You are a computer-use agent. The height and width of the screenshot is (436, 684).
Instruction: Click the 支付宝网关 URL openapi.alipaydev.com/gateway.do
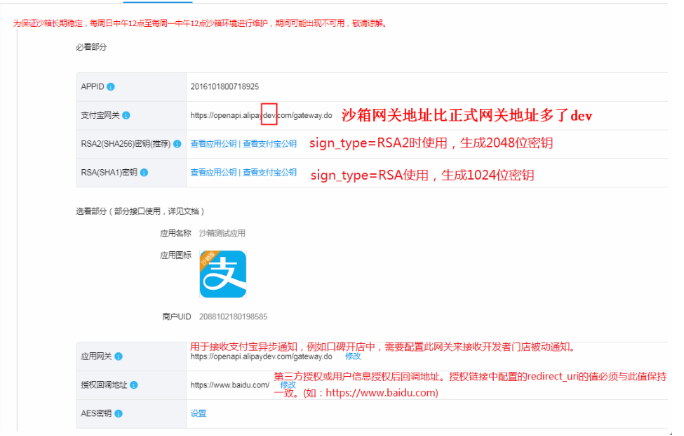point(261,115)
